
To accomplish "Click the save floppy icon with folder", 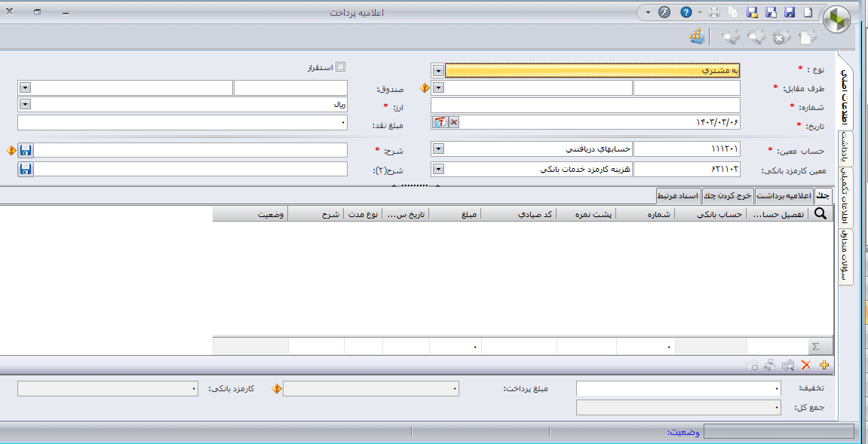I will click(x=753, y=12).
